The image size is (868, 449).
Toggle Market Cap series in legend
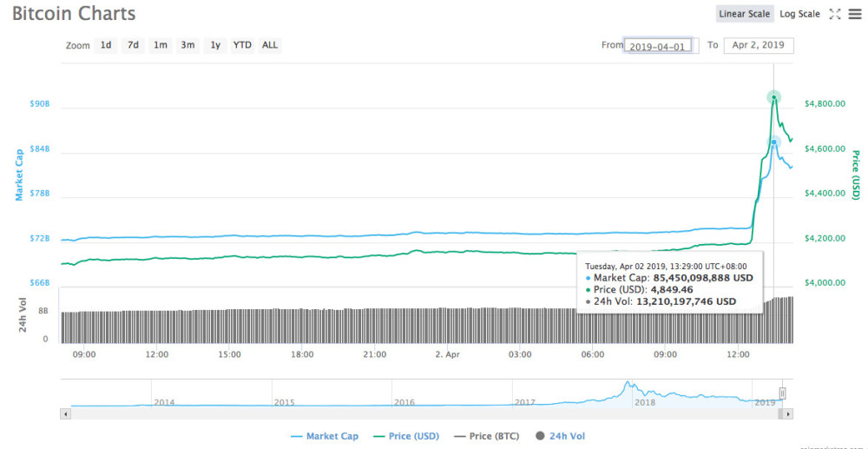click(x=325, y=436)
